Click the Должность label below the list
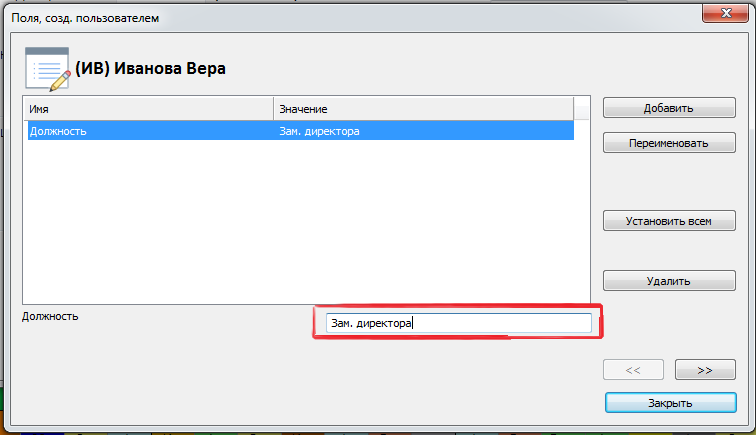This screenshot has height=441, width=756. click(51, 316)
